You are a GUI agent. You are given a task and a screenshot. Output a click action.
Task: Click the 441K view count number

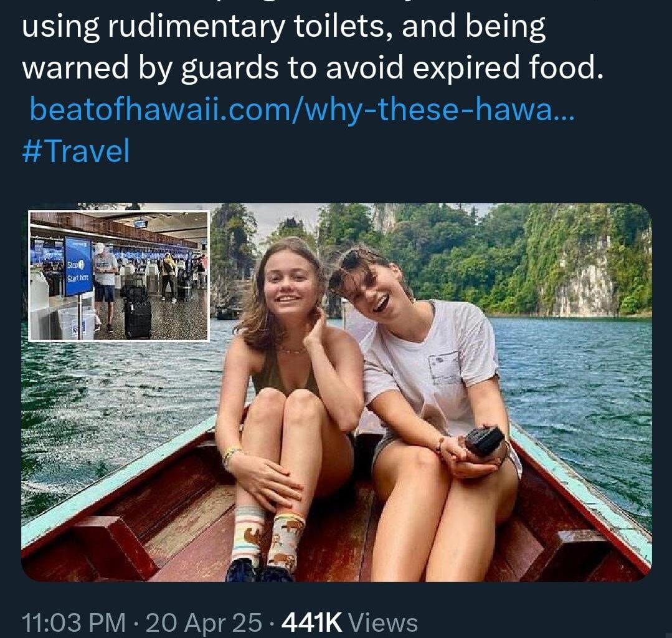[x=312, y=622]
